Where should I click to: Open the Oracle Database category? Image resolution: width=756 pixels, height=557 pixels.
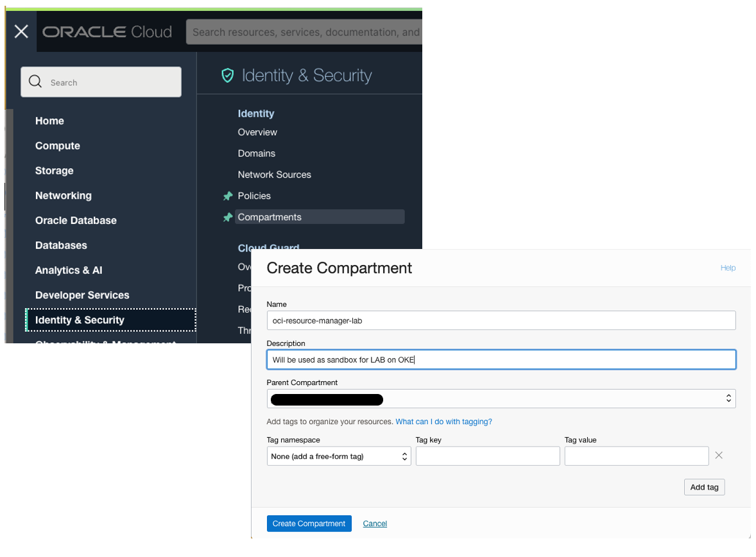pos(76,220)
